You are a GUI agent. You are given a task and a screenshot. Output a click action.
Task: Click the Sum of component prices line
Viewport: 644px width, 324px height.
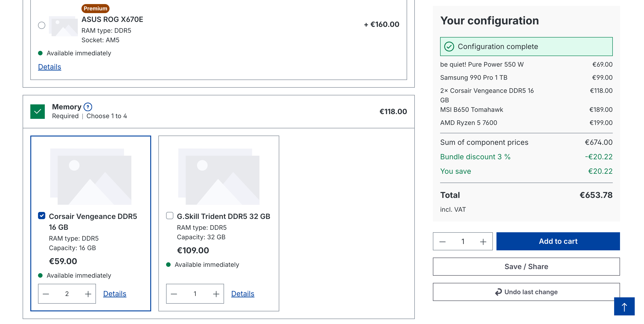coord(526,142)
